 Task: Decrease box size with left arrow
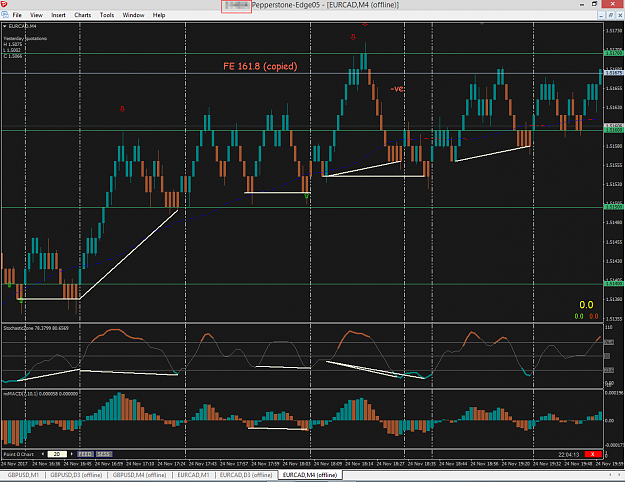[x=43, y=454]
